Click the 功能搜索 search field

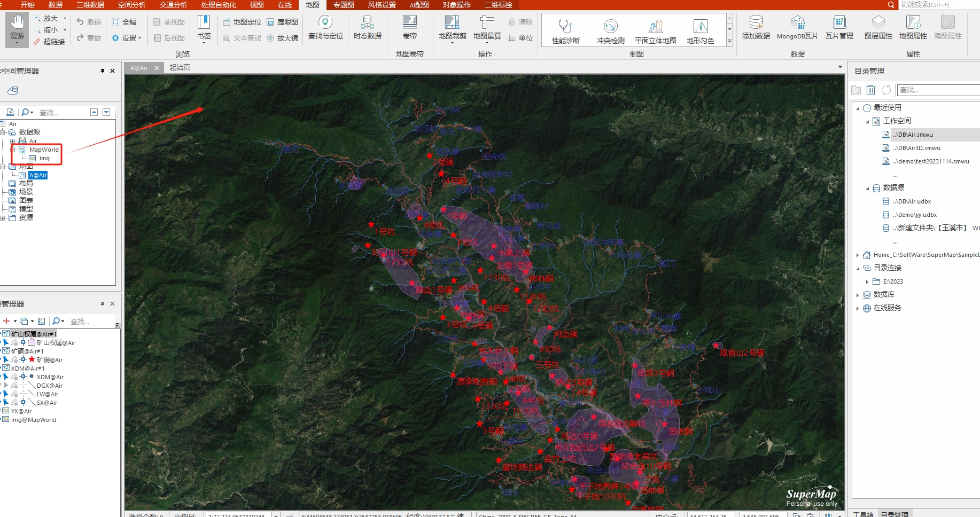(x=937, y=5)
